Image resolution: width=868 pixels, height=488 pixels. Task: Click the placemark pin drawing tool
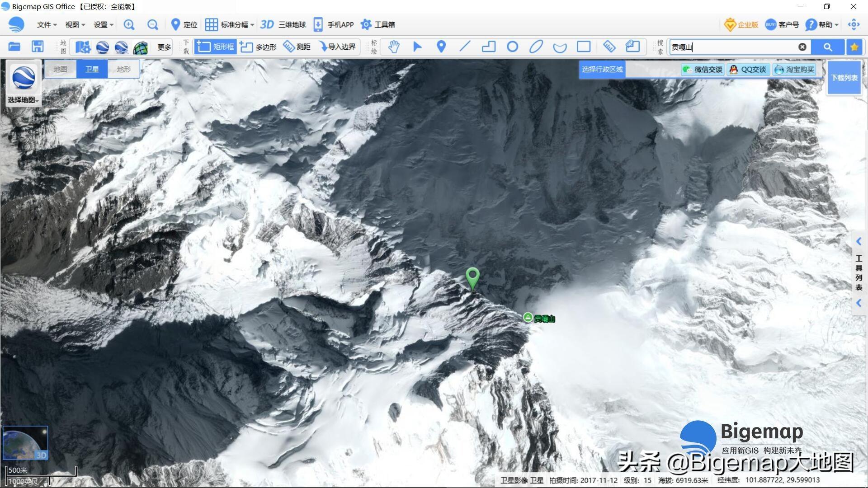[x=441, y=47]
